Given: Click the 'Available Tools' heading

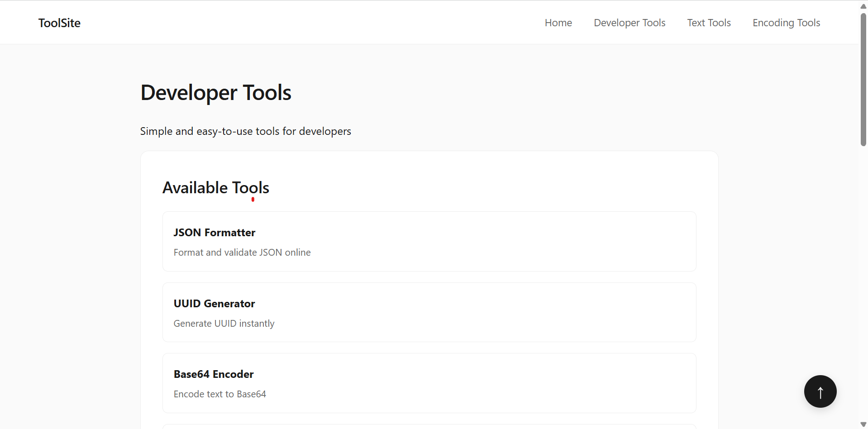Looking at the screenshot, I should [x=216, y=188].
